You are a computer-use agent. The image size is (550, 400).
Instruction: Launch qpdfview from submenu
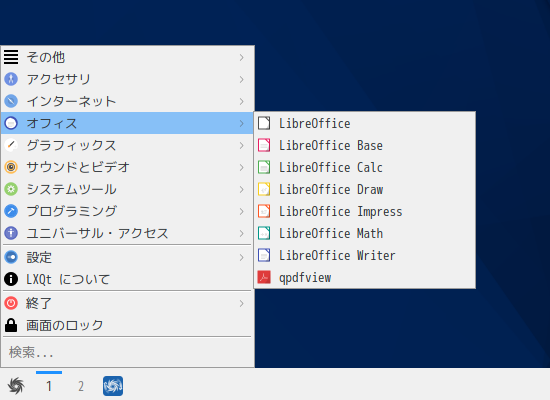tap(365, 277)
